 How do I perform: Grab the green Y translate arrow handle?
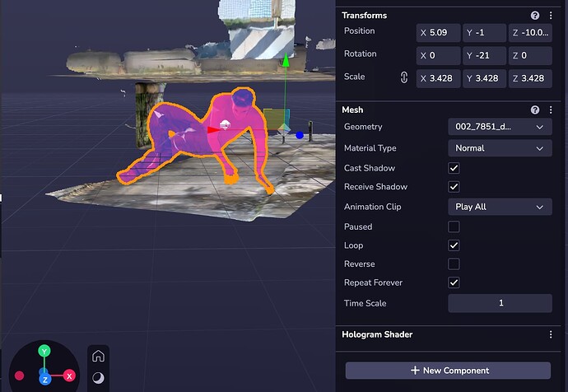(286, 60)
